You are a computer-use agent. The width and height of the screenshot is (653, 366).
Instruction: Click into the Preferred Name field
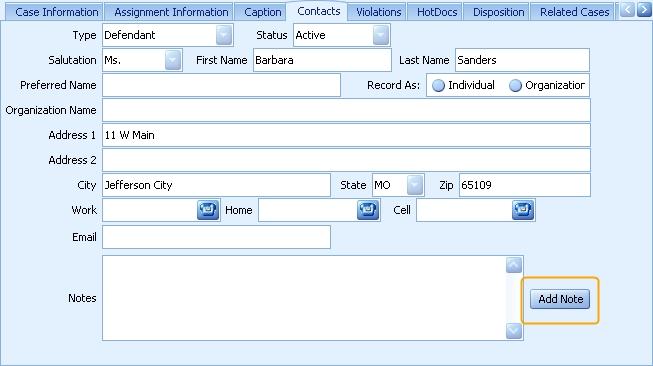pos(222,85)
